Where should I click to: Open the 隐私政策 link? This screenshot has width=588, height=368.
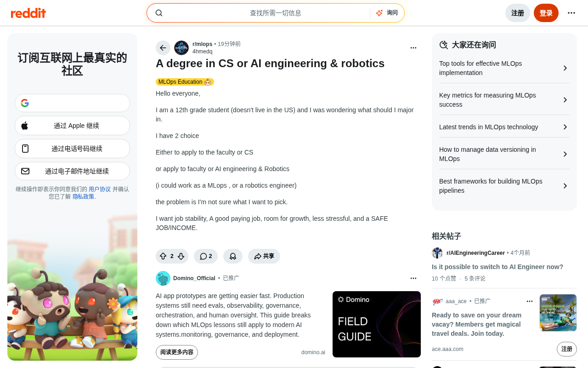(x=83, y=196)
